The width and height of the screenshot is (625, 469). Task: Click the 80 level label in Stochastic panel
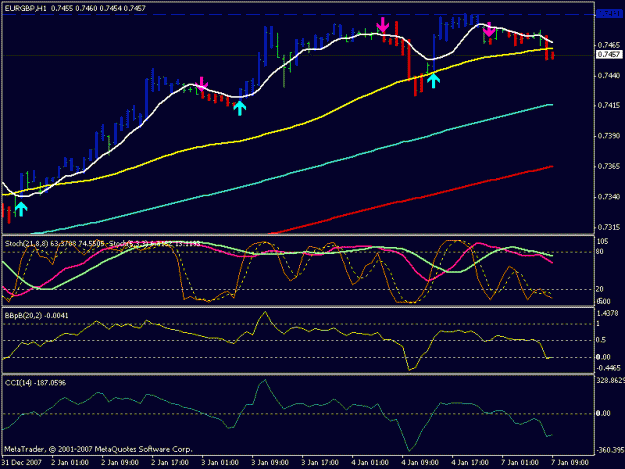coord(599,252)
